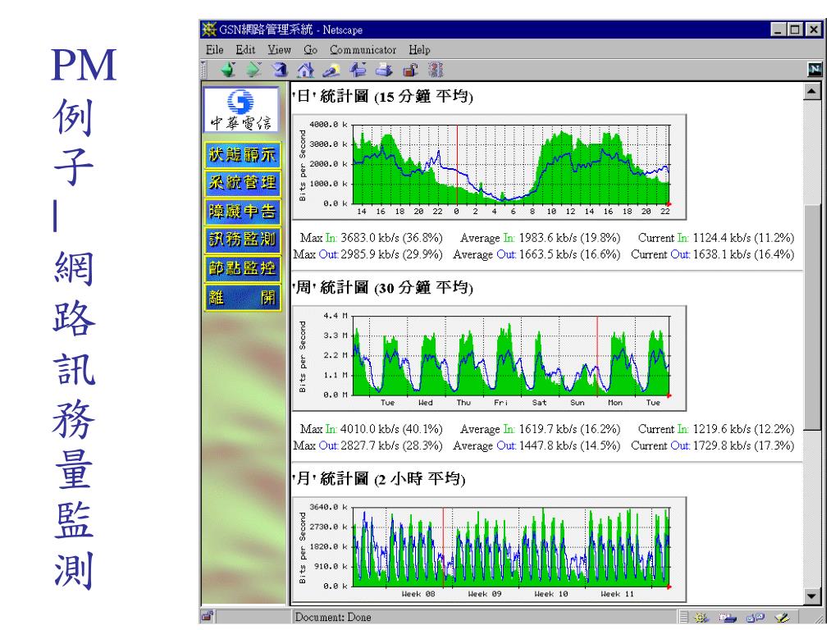840x630 pixels.
Task: Click the vertical scrollbar thumb
Action: click(x=812, y=316)
